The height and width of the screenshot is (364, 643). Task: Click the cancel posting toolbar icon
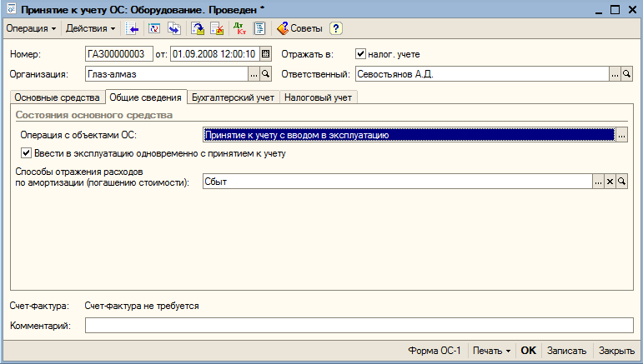217,28
